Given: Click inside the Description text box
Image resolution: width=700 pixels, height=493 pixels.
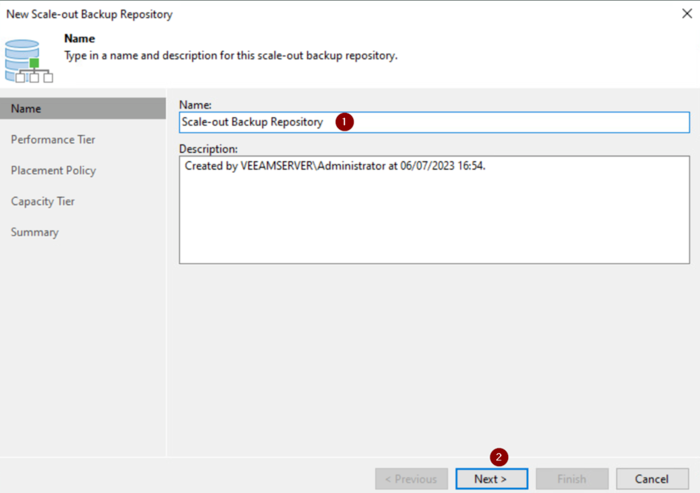Looking at the screenshot, I should pos(434,209).
